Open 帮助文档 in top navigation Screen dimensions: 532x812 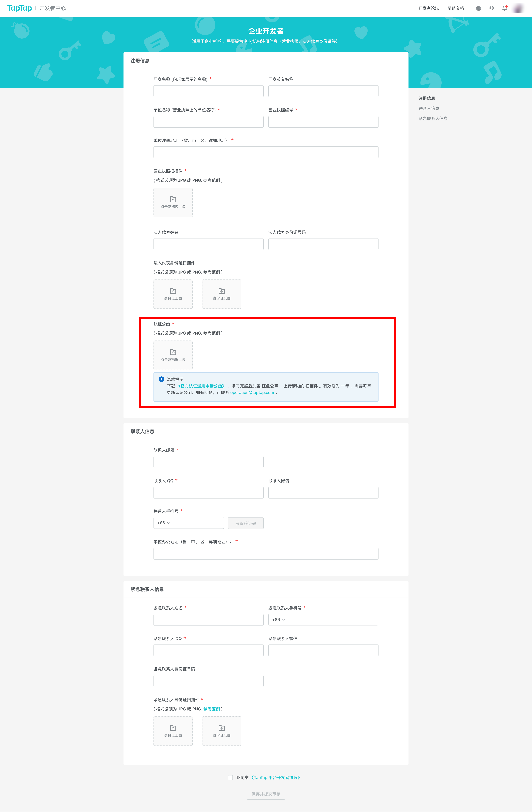click(456, 8)
